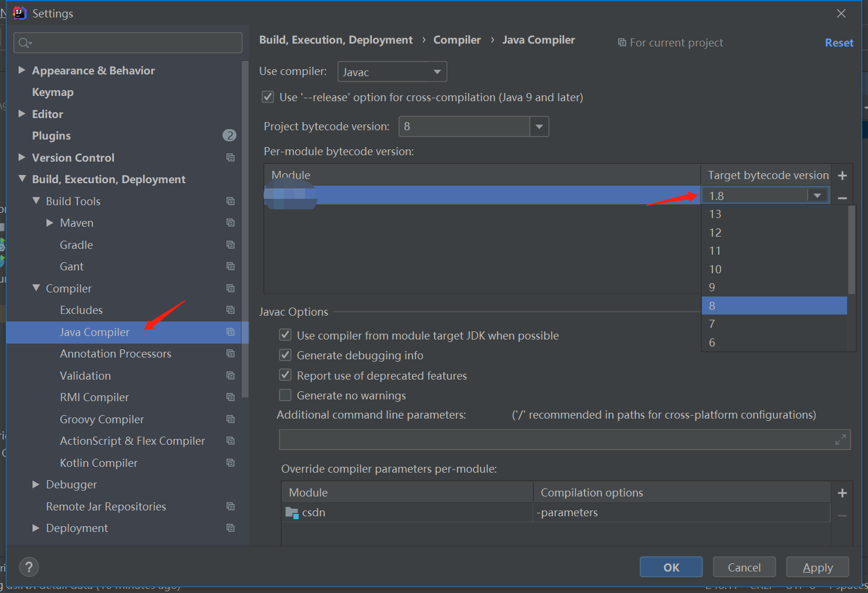Viewport: 868px width, 593px height.
Task: Click the settings tree vertical scrollbar
Action: (245, 229)
